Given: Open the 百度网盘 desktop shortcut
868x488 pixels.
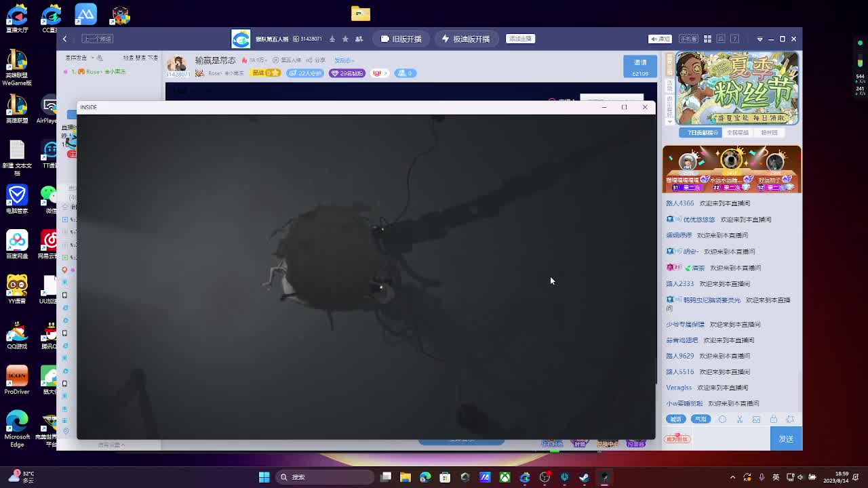Looking at the screenshot, I should [17, 245].
